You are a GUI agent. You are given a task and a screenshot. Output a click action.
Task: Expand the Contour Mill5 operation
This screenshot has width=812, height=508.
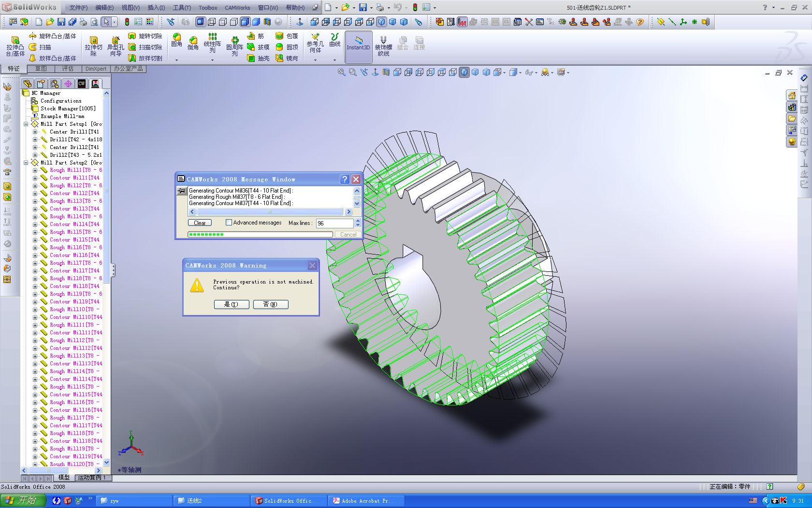tap(35, 240)
